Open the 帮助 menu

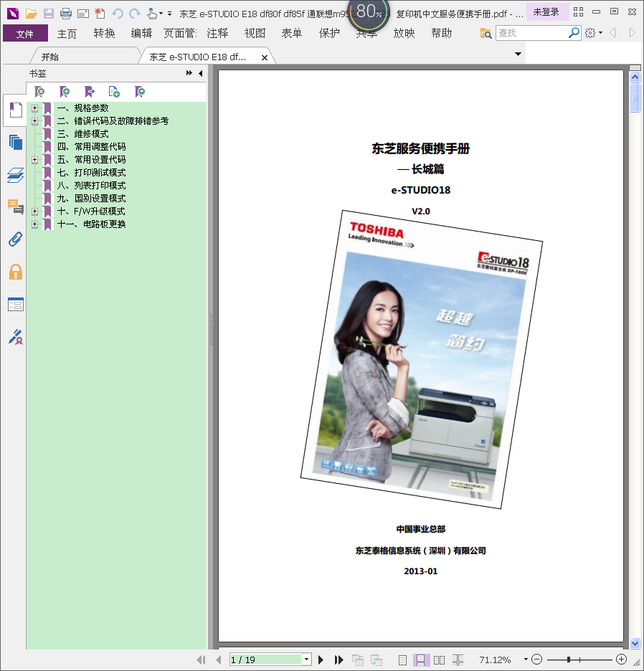pyautogui.click(x=442, y=34)
